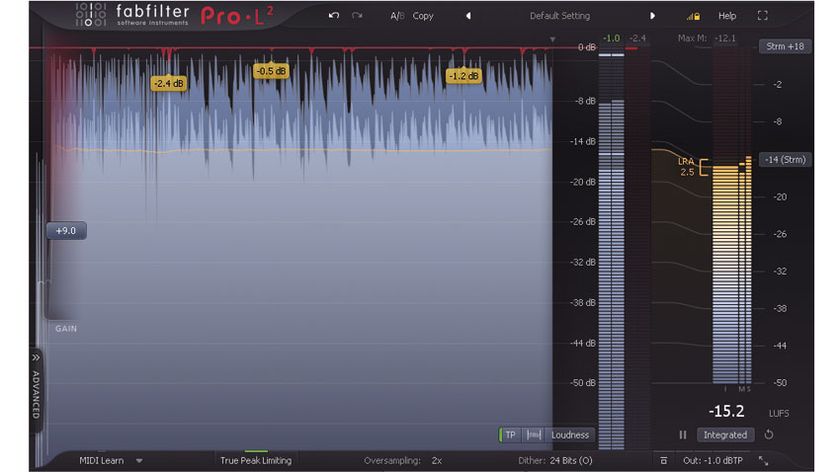840x472 pixels.
Task: Click the small triangle above the display
Action: 552,39
